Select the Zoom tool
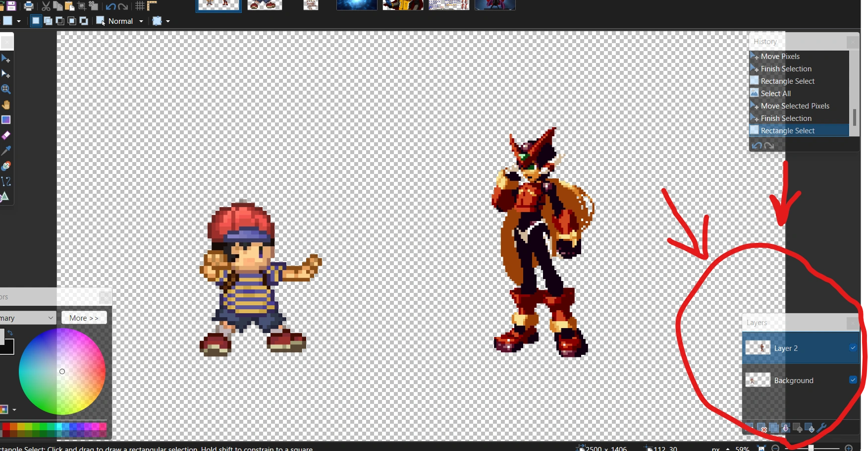868x451 pixels. tap(6, 89)
